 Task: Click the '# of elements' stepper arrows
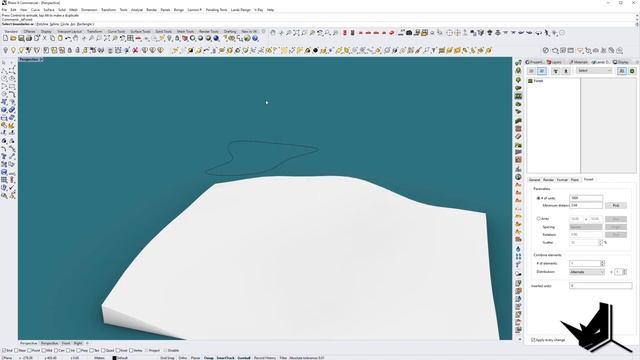pos(602,264)
